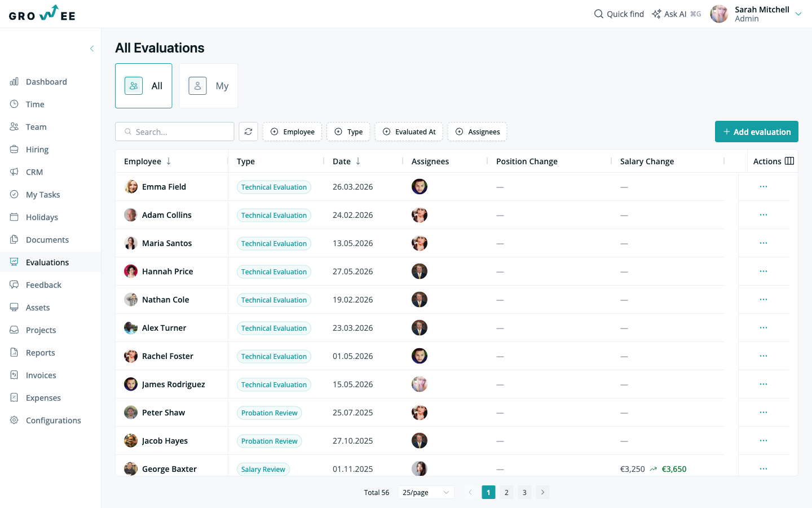Sort by Employee using the arrow icon
The image size is (812, 508).
coord(169,161)
